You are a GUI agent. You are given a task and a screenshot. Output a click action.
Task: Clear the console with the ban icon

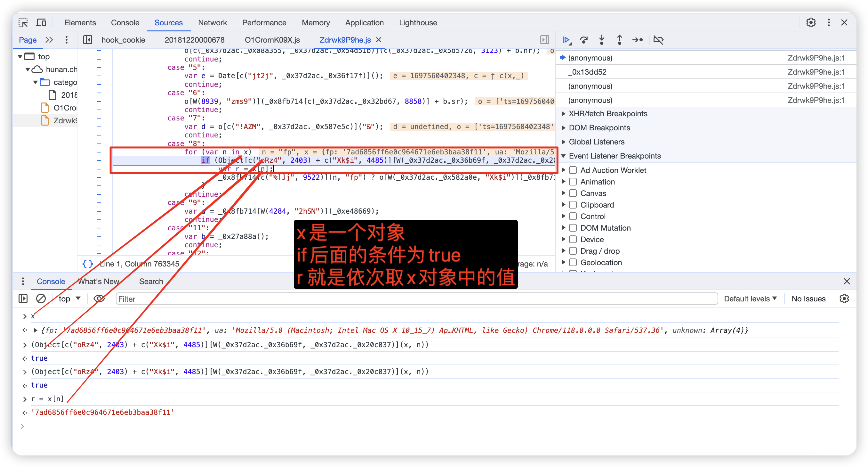(41, 299)
